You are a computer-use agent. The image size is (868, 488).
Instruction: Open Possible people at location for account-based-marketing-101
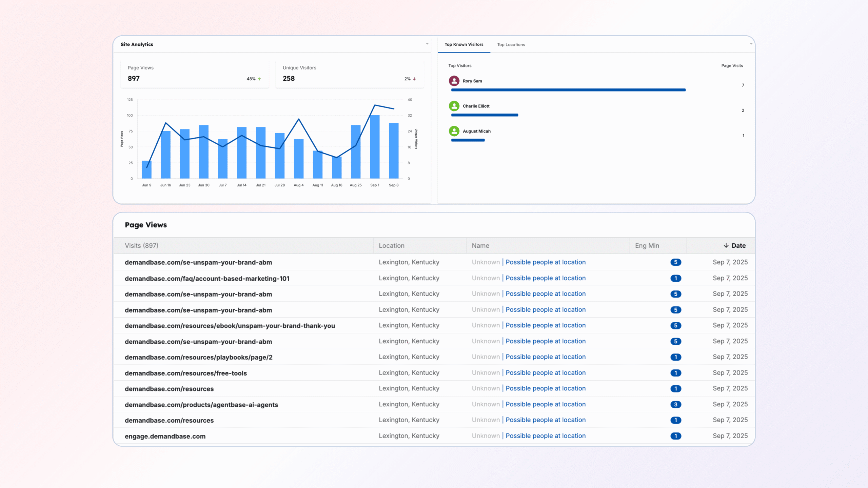click(545, 278)
